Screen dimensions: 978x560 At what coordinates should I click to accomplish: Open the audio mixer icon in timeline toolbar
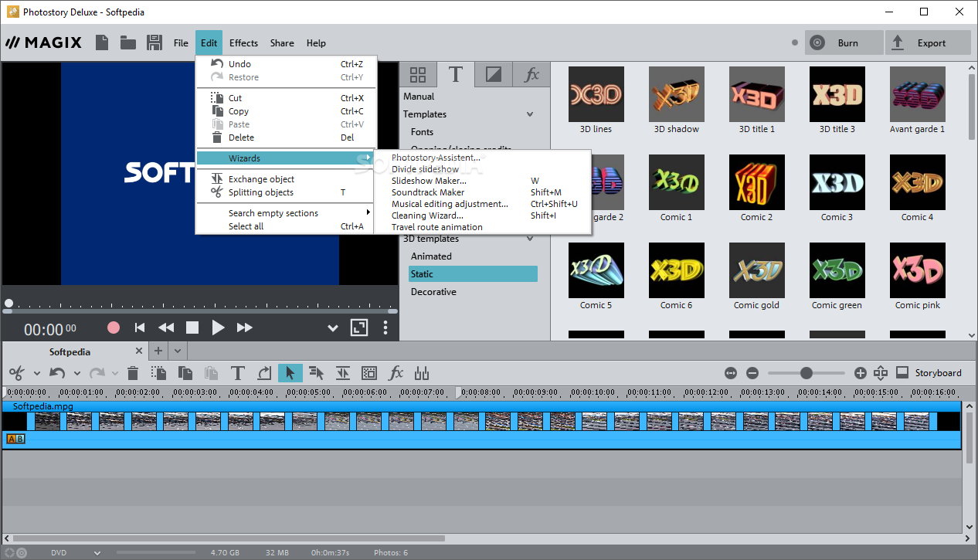point(422,373)
